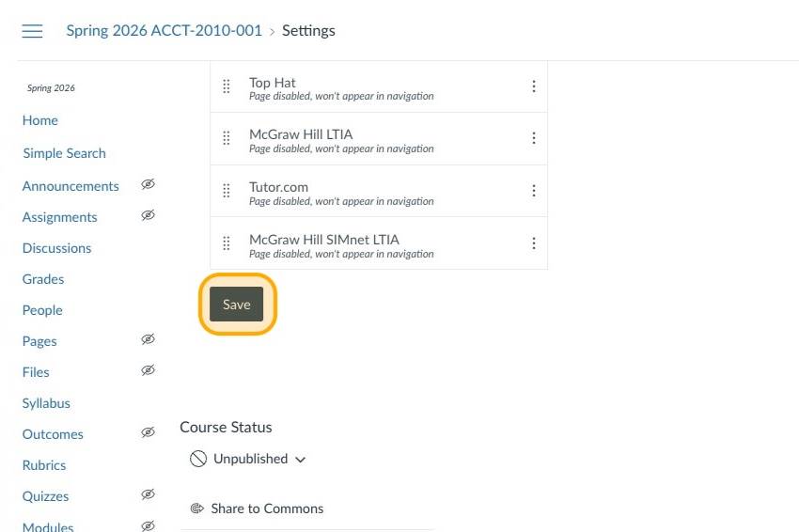Click the drag handle for Tutor.com

[227, 191]
